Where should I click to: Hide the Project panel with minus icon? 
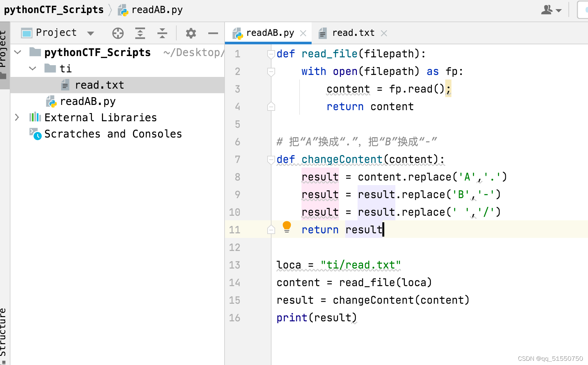pyautogui.click(x=213, y=33)
